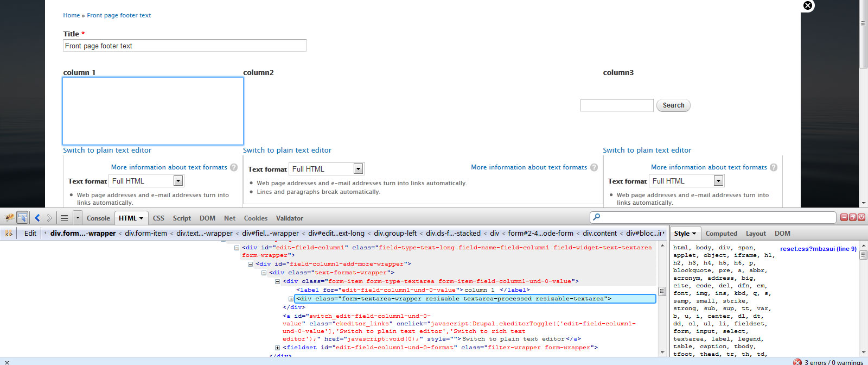Collapse the edit-field-column1 div node
The image size is (868, 365).
(237, 248)
